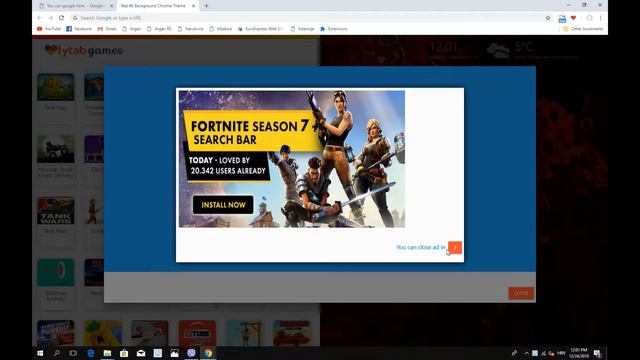Open the Tube game tile in bottom row
Image resolution: width=640 pixels, height=360 pixels.
click(x=197, y=333)
